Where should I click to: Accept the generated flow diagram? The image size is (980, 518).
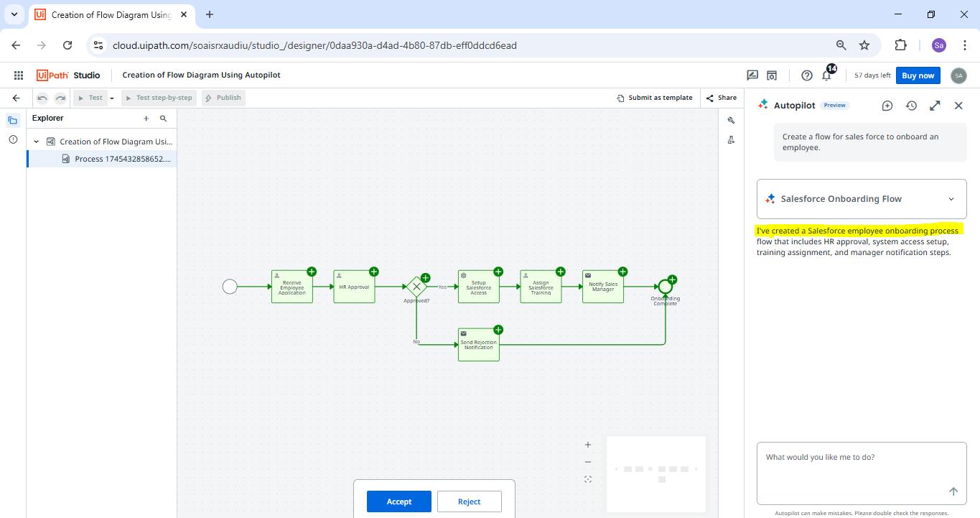point(398,501)
